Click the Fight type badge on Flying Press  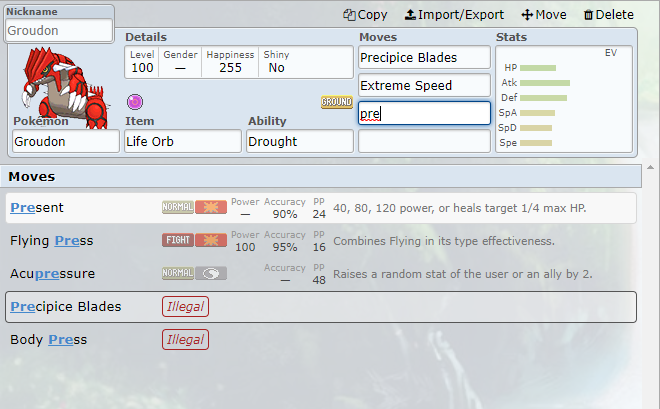(x=178, y=240)
